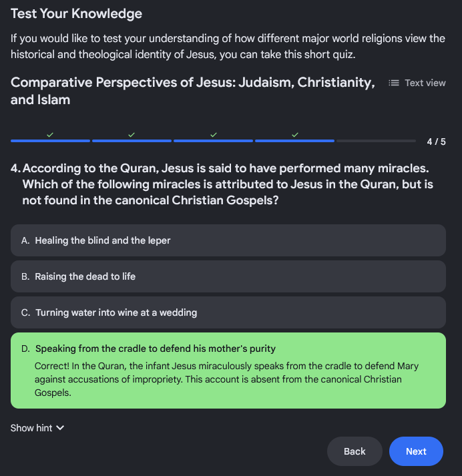Viewport: 462px width, 476px height.
Task: Go to the Next question
Action: click(416, 451)
